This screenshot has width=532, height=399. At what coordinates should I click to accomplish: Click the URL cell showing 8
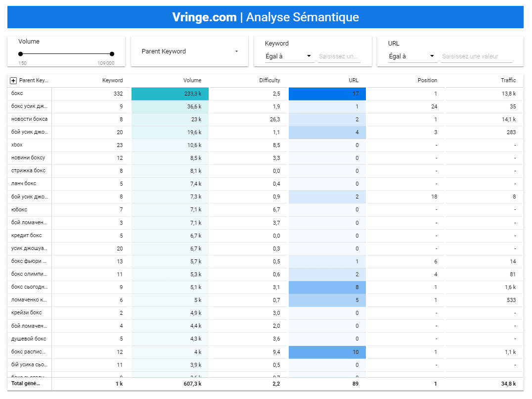pyautogui.click(x=327, y=287)
